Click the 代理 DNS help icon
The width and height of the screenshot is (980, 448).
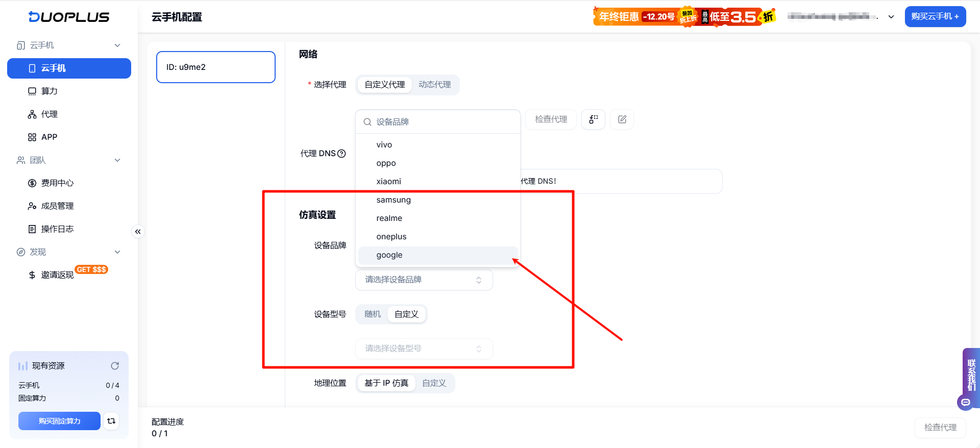click(x=342, y=154)
